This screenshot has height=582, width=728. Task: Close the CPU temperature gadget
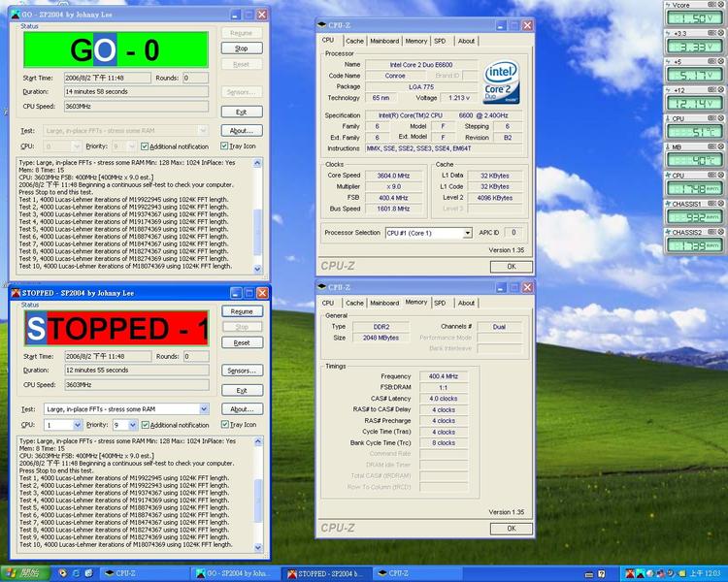(721, 118)
